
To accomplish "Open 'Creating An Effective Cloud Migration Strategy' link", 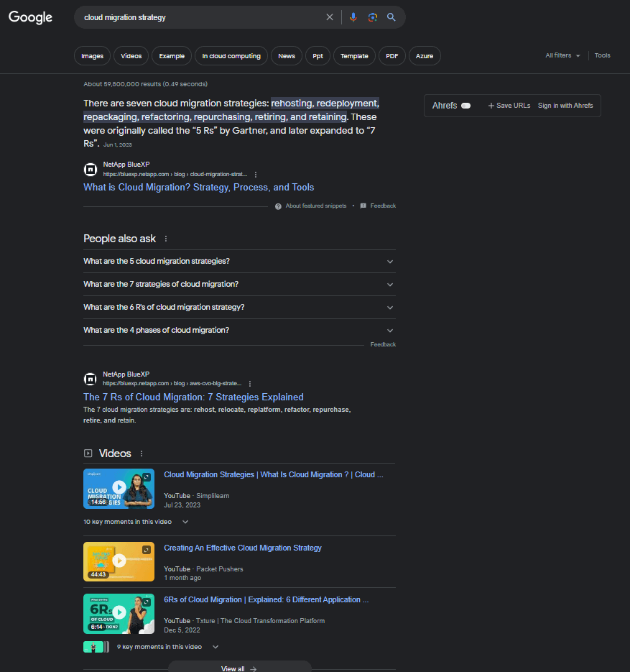I will click(243, 548).
